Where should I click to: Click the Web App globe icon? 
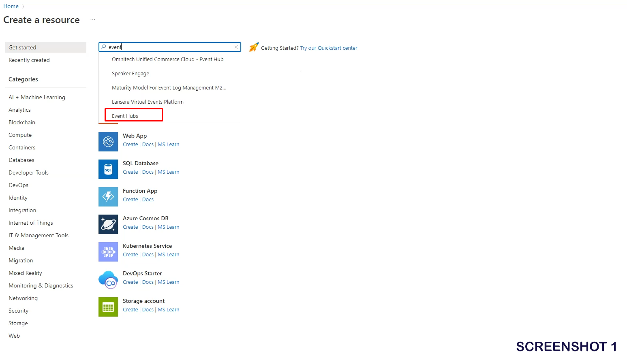coord(108,142)
